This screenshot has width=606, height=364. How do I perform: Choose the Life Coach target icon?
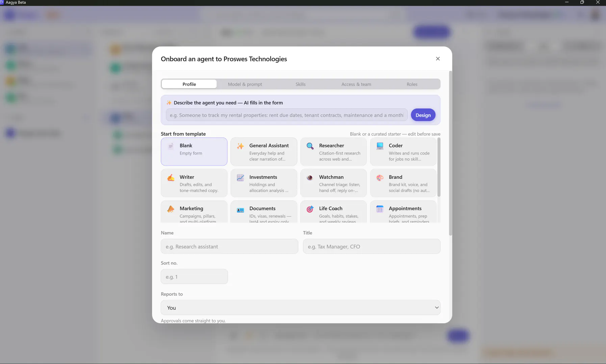click(310, 209)
